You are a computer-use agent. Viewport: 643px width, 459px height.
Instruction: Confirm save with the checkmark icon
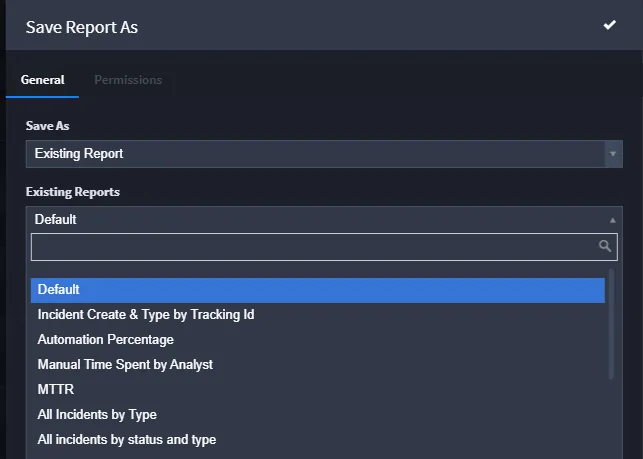(x=609, y=25)
